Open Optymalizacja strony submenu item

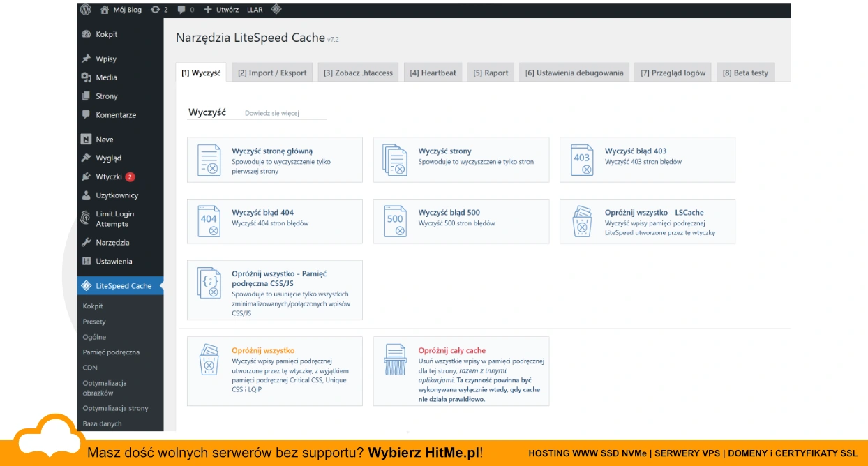[115, 408]
